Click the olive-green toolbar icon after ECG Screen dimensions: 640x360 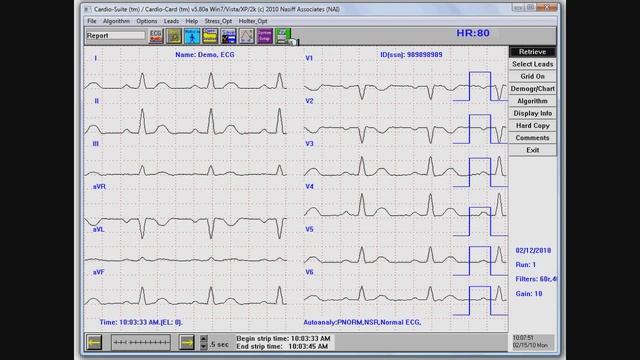tap(174, 36)
